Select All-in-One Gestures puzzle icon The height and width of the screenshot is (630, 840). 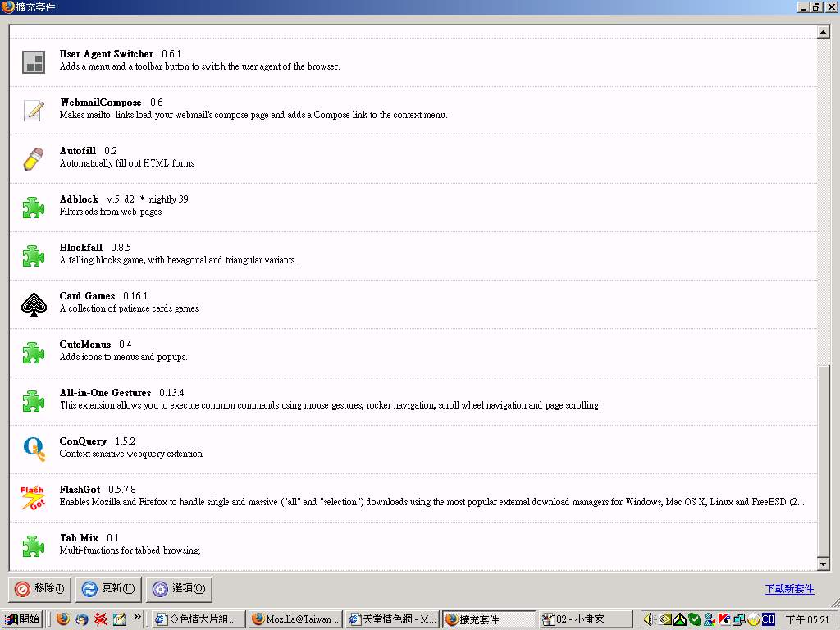pyautogui.click(x=33, y=400)
